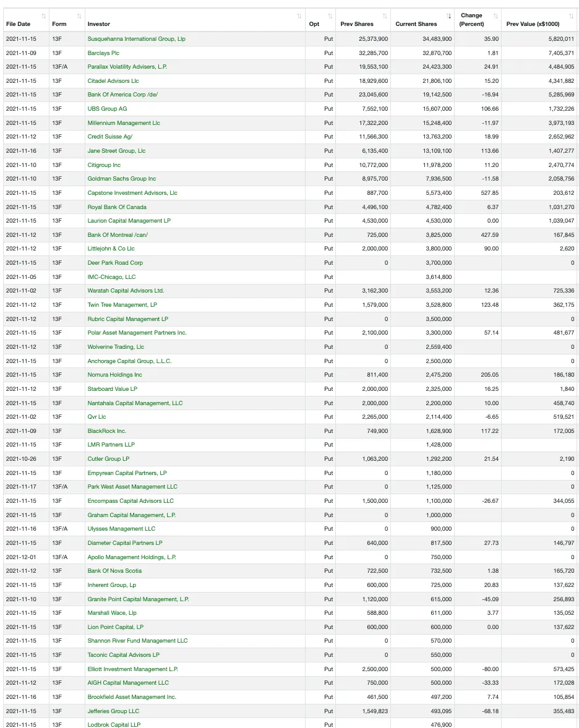579x728 pixels.
Task: Open Jane Street Group, Llc link
Action: [x=116, y=151]
